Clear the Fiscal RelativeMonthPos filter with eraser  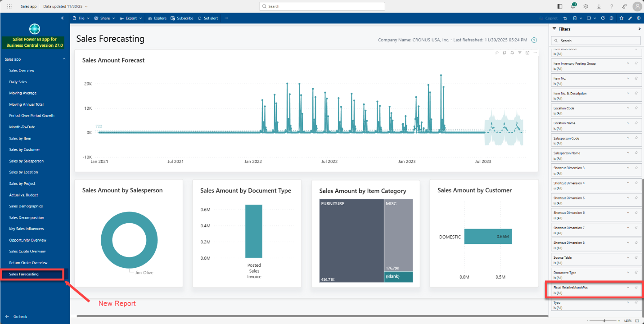[x=636, y=287]
